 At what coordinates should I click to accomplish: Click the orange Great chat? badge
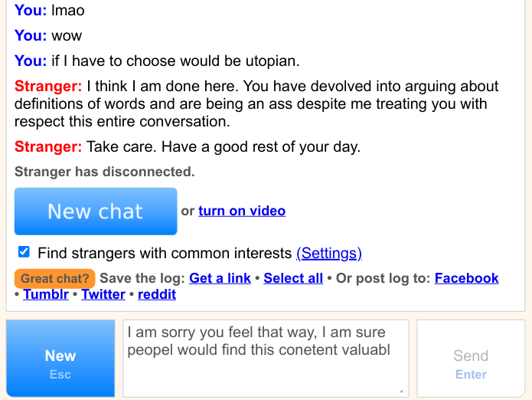click(55, 278)
